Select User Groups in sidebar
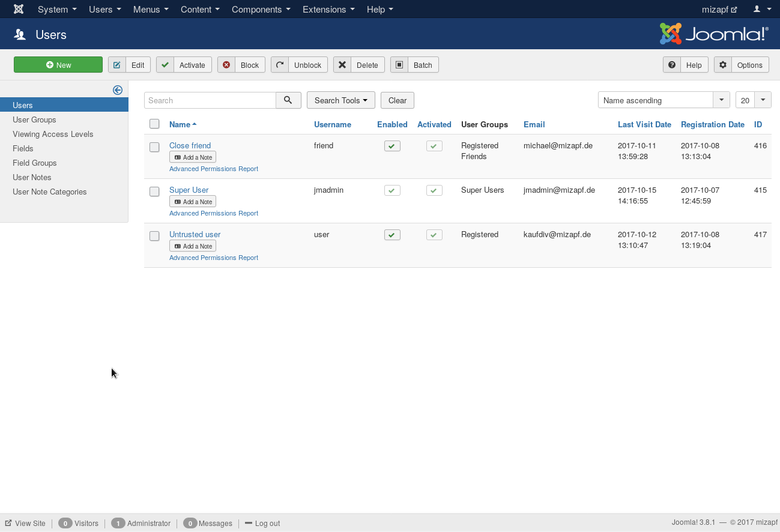The width and height of the screenshot is (780, 532). tap(34, 119)
